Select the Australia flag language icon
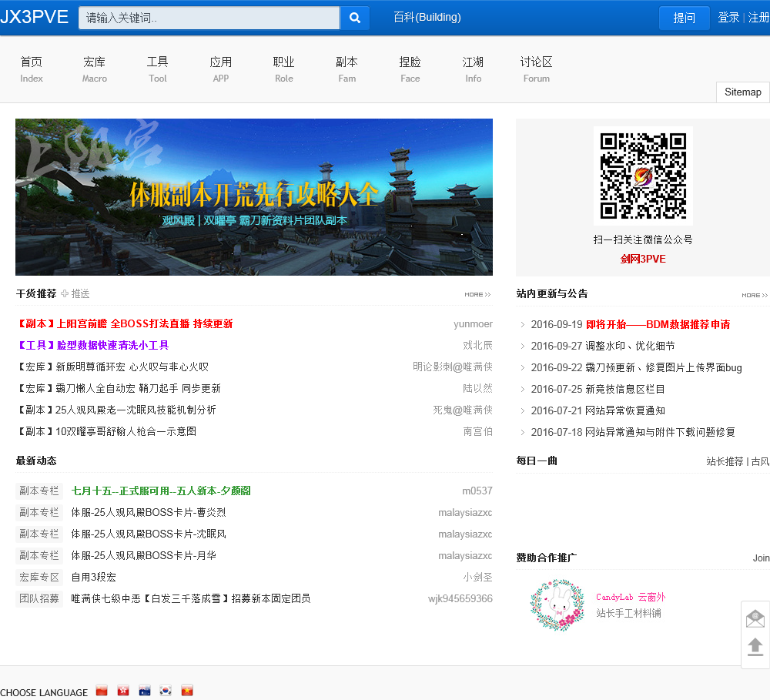Screen dimensions: 770x700 pyautogui.click(x=145, y=691)
